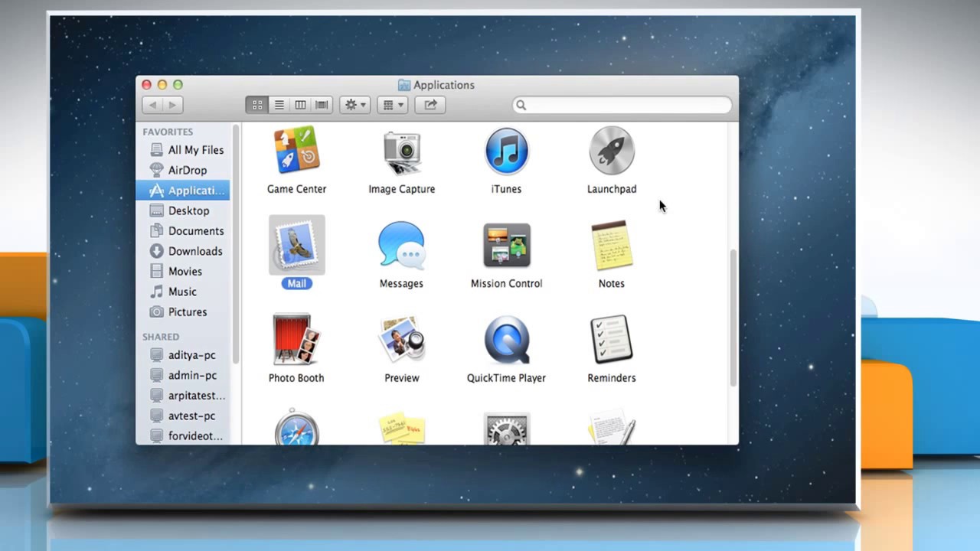
Task: Select the QuickTime Player icon
Action: click(506, 339)
